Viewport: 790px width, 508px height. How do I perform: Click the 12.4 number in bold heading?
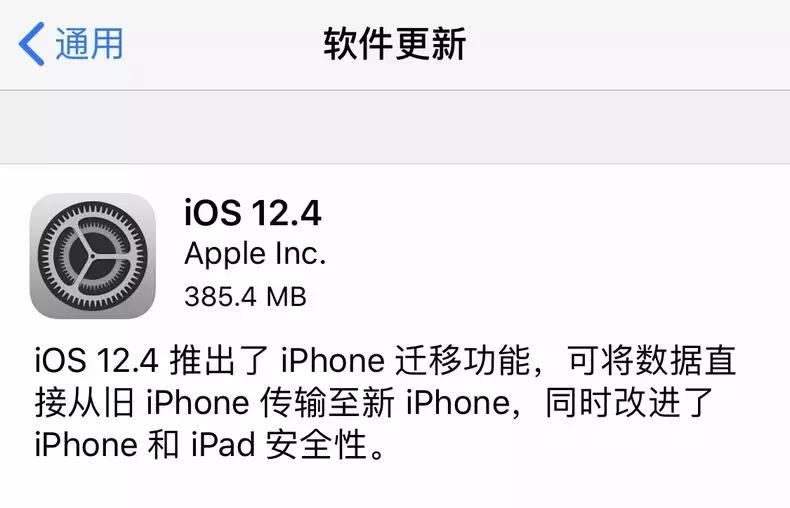287,213
